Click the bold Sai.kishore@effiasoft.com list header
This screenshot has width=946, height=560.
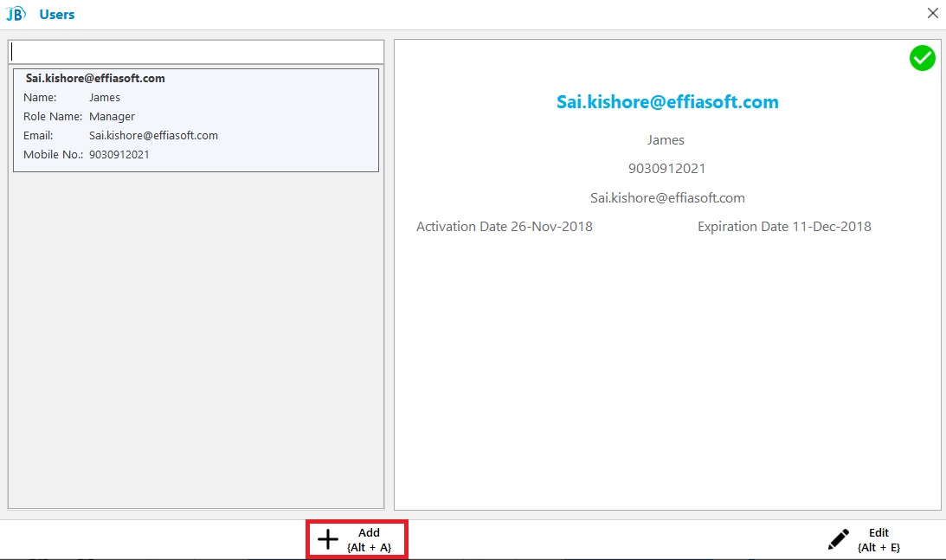[95, 79]
